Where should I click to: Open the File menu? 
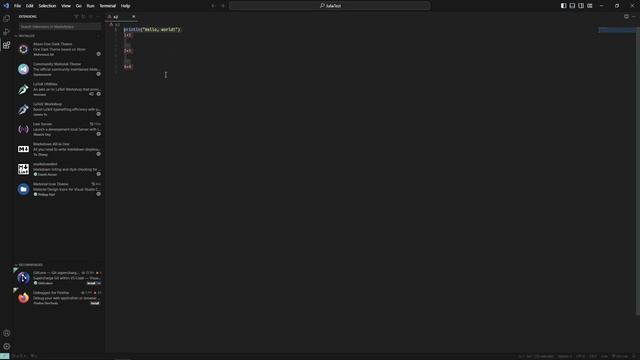point(17,6)
